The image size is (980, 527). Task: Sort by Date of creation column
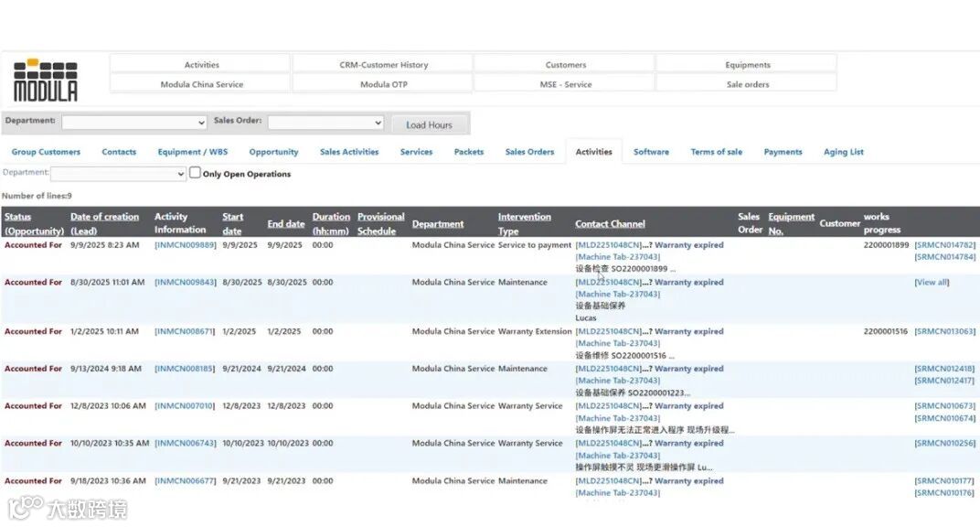tap(104, 224)
